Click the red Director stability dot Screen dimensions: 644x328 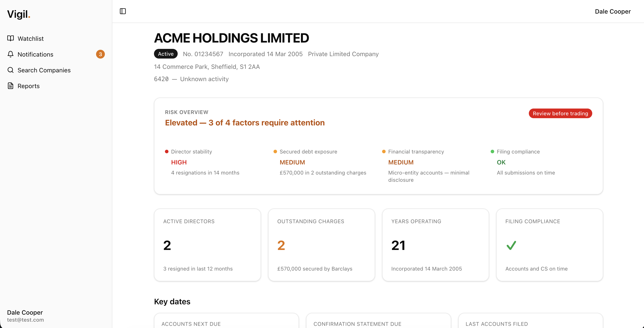pos(167,151)
